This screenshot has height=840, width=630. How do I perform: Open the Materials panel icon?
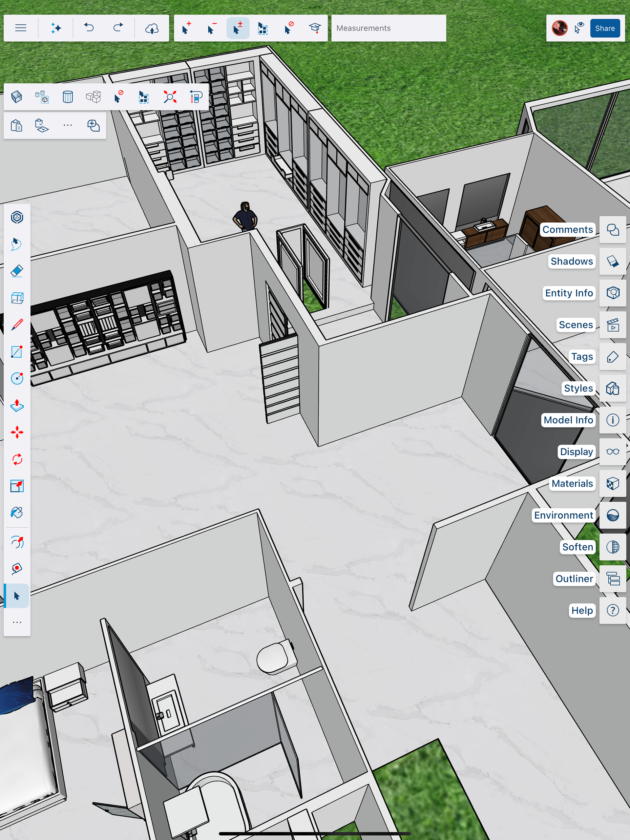[612, 483]
